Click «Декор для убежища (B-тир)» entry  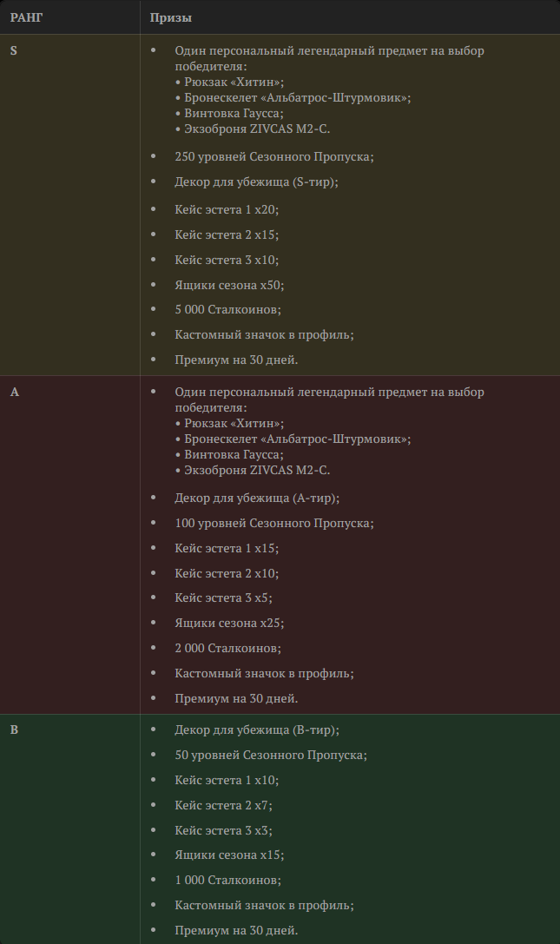tap(257, 729)
